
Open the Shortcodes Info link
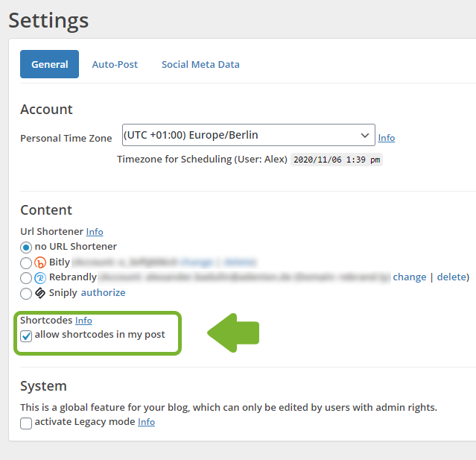click(x=83, y=321)
